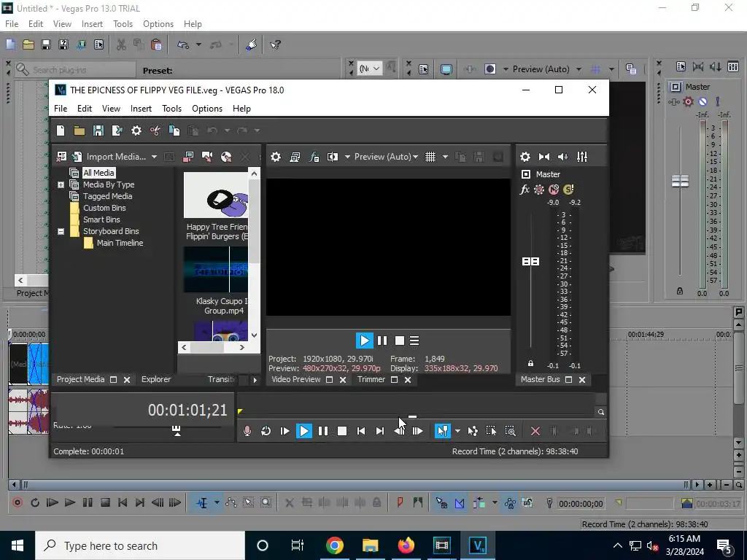
Task: Click Record button in Vegas Pro 13 transport
Action: [18, 502]
